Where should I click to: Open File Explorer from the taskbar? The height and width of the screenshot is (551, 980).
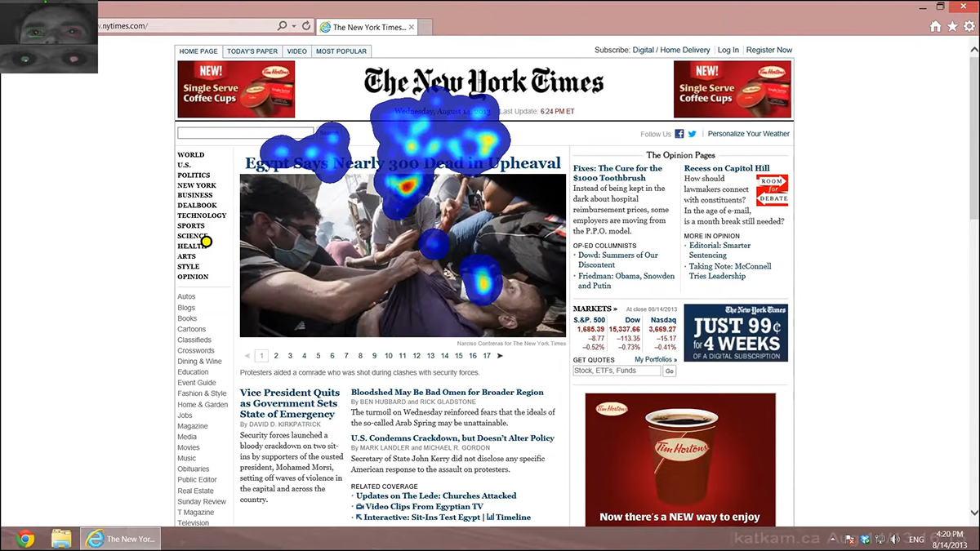tap(61, 539)
